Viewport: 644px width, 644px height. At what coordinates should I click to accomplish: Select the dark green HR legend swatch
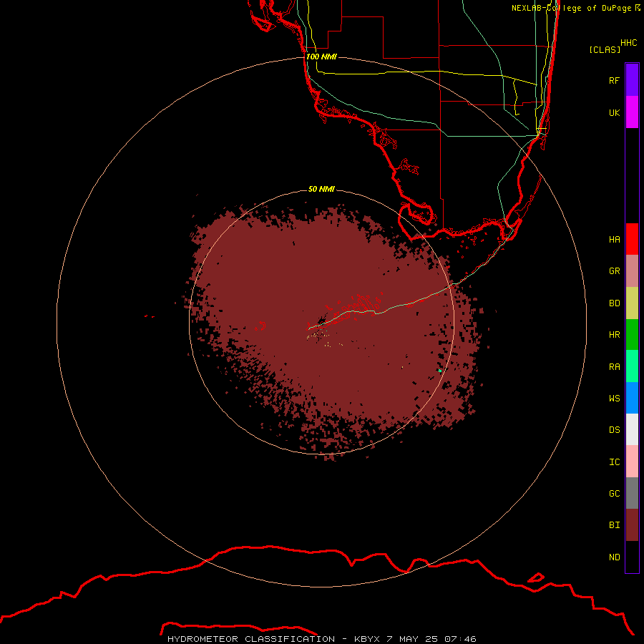[632, 335]
